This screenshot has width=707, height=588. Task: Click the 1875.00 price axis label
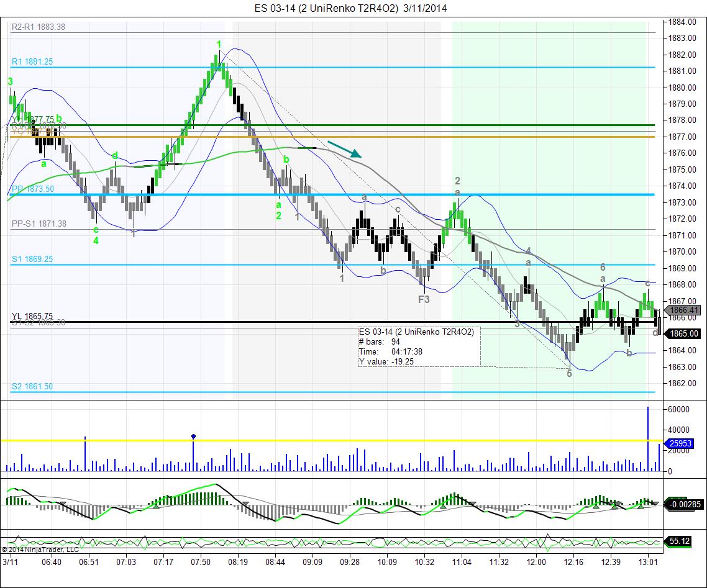[682, 170]
